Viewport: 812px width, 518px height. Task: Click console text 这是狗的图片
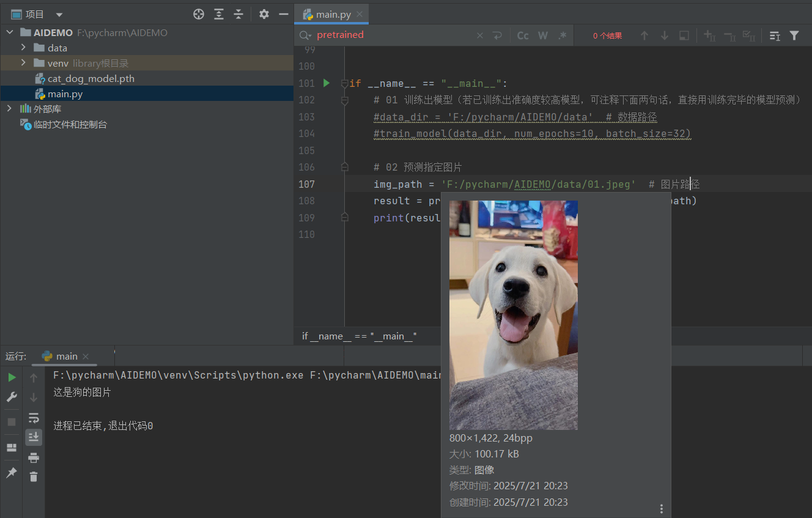(x=82, y=392)
